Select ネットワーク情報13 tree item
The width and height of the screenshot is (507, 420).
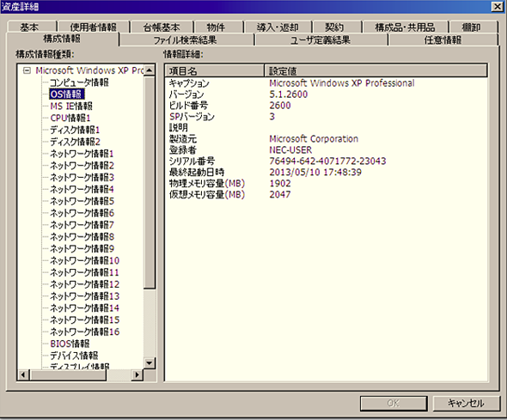(84, 296)
